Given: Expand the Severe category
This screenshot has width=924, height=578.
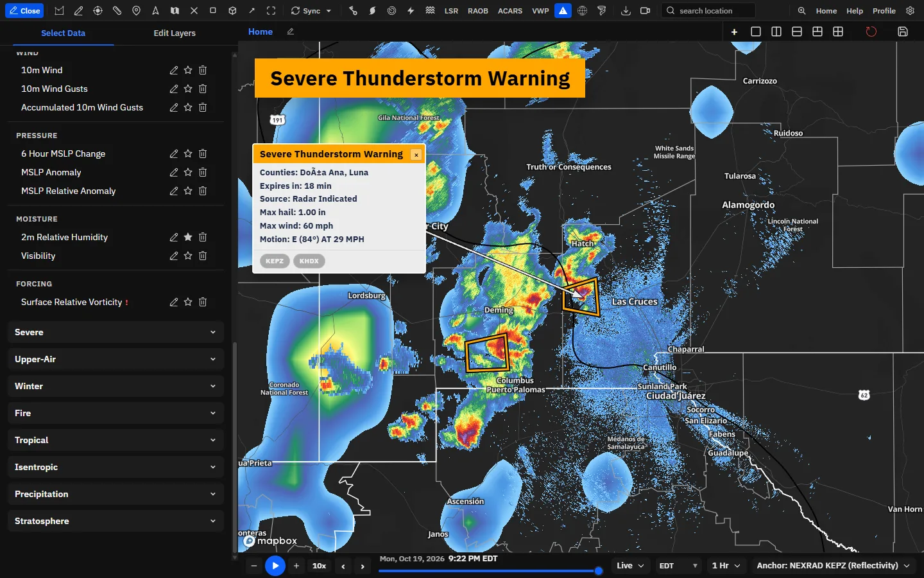Looking at the screenshot, I should point(116,332).
